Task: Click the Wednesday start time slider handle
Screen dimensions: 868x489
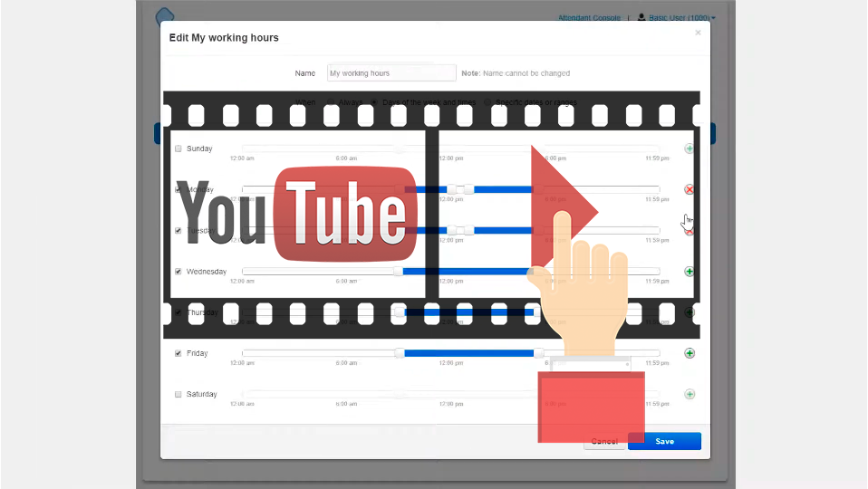Action: coord(398,271)
